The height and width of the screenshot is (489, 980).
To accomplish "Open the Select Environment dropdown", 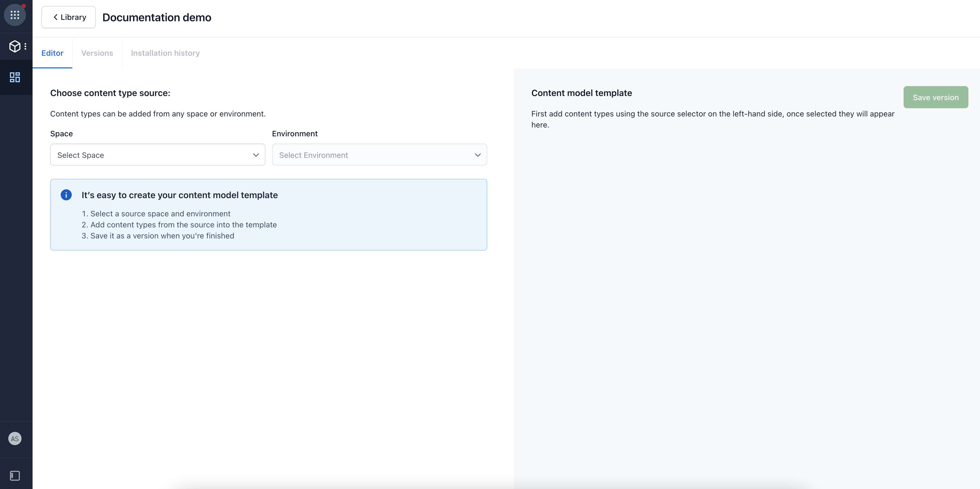I will (379, 155).
